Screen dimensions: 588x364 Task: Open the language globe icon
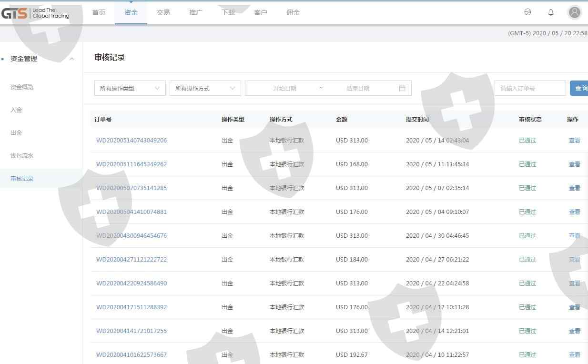coord(527,12)
